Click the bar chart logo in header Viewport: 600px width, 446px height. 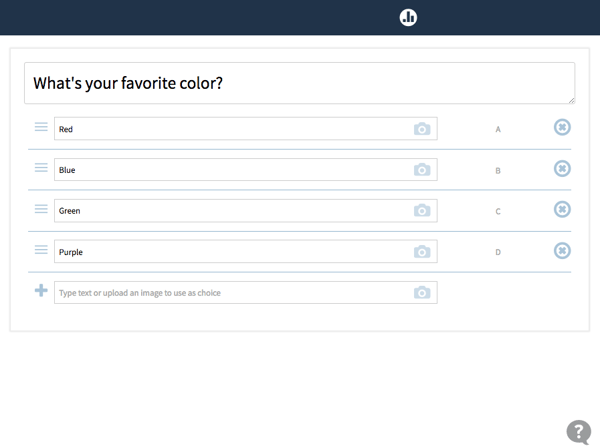[x=408, y=18]
